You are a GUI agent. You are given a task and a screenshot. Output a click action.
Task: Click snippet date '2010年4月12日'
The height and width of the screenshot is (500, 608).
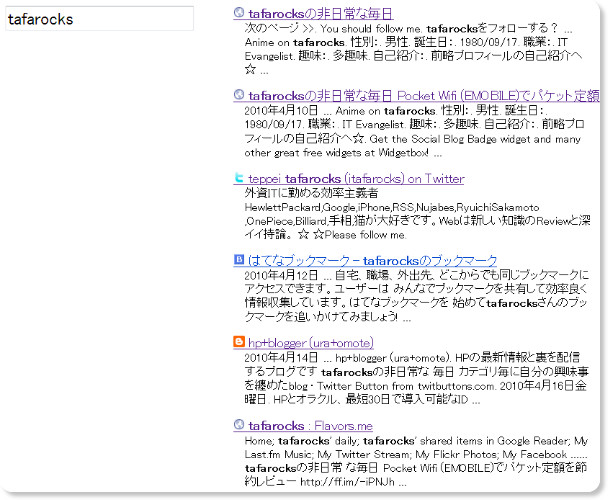point(281,275)
